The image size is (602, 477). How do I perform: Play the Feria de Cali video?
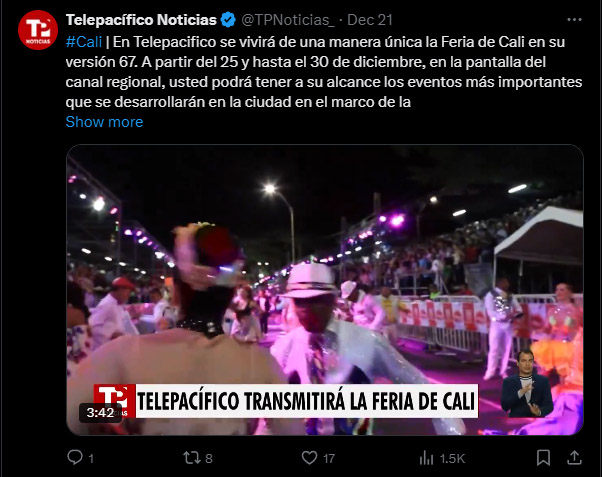click(x=325, y=290)
